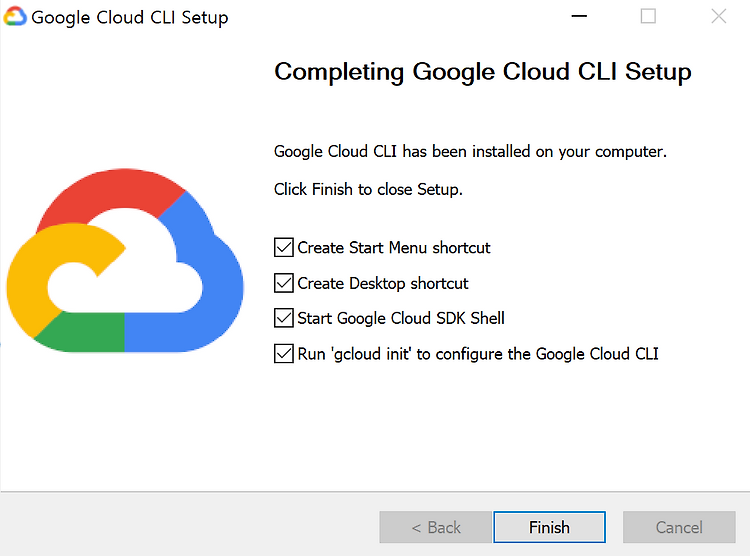
Task: Uncheck the Create Desktop shortcut checkbox
Action: (x=284, y=283)
